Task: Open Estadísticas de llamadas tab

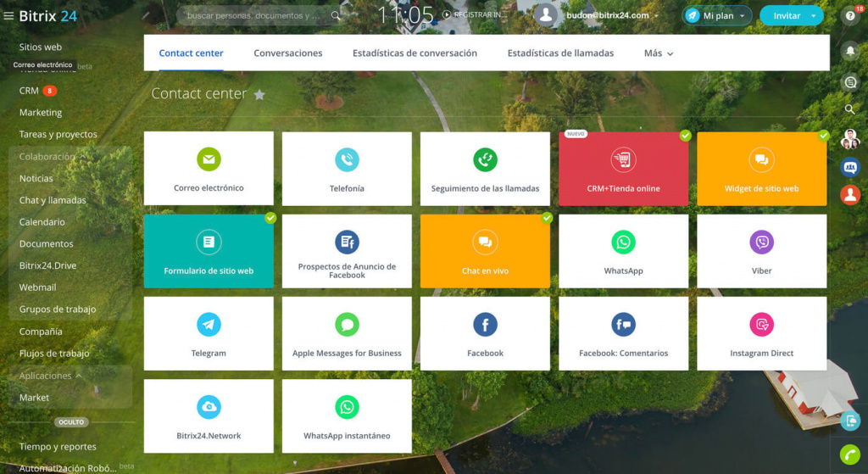Action: (x=560, y=53)
